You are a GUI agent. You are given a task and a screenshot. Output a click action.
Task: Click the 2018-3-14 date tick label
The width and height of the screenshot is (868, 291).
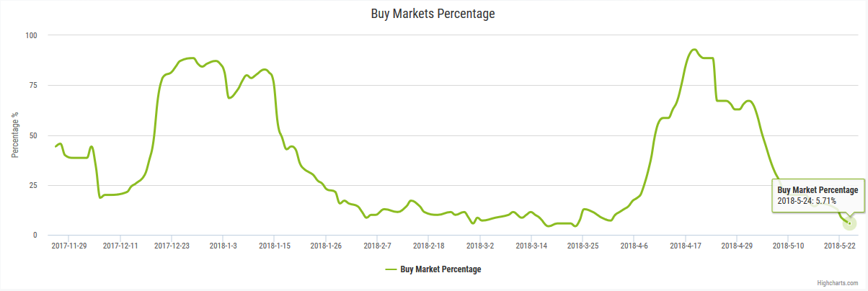(x=531, y=246)
